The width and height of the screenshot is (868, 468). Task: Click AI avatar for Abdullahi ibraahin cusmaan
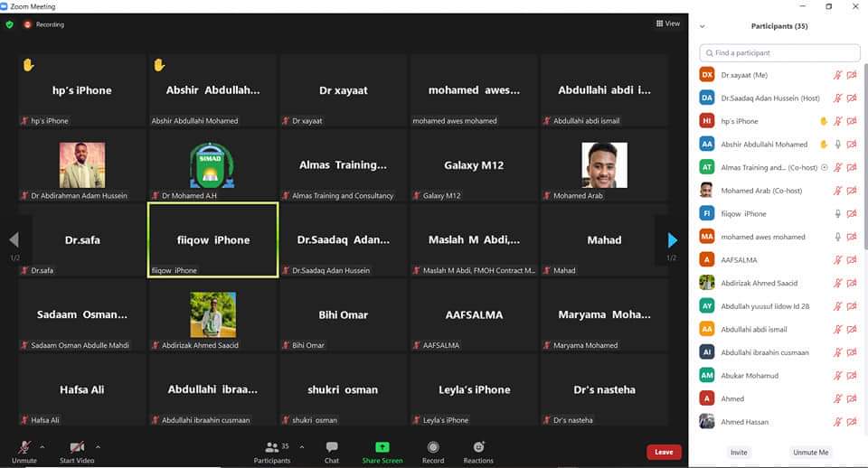point(707,351)
